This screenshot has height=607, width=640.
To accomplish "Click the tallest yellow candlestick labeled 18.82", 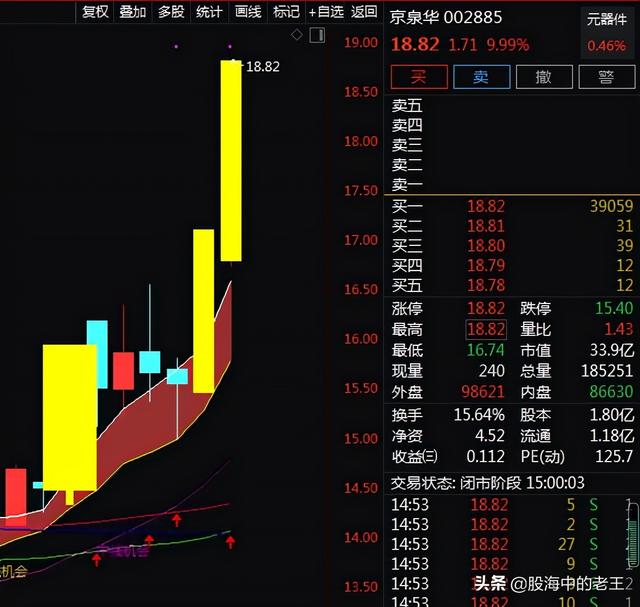I will point(231,161).
